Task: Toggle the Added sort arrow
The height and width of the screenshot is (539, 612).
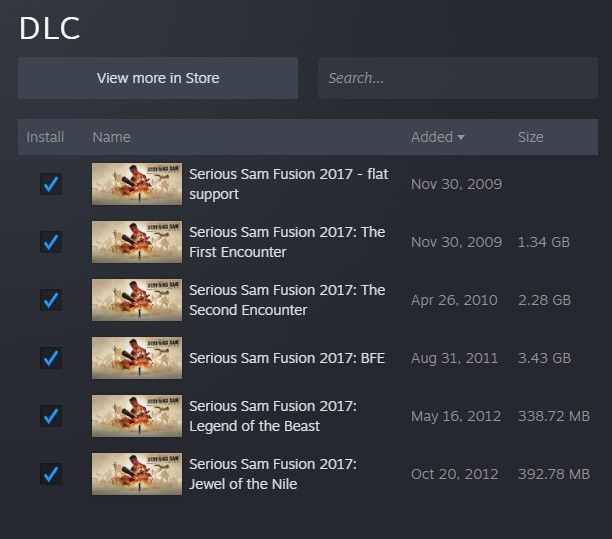Action: coord(461,137)
